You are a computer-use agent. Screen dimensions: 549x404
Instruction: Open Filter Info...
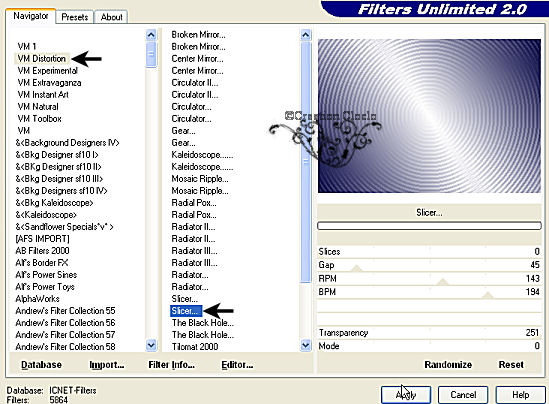(172, 365)
